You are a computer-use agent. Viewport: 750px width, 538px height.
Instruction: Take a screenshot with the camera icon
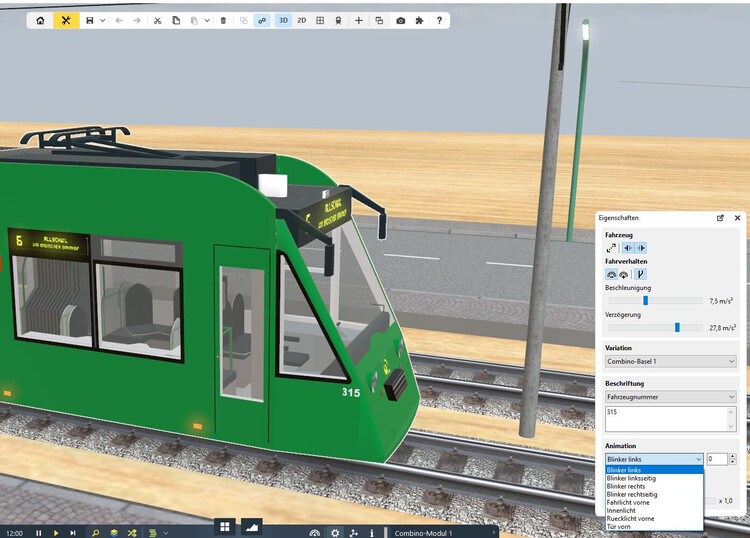(401, 20)
